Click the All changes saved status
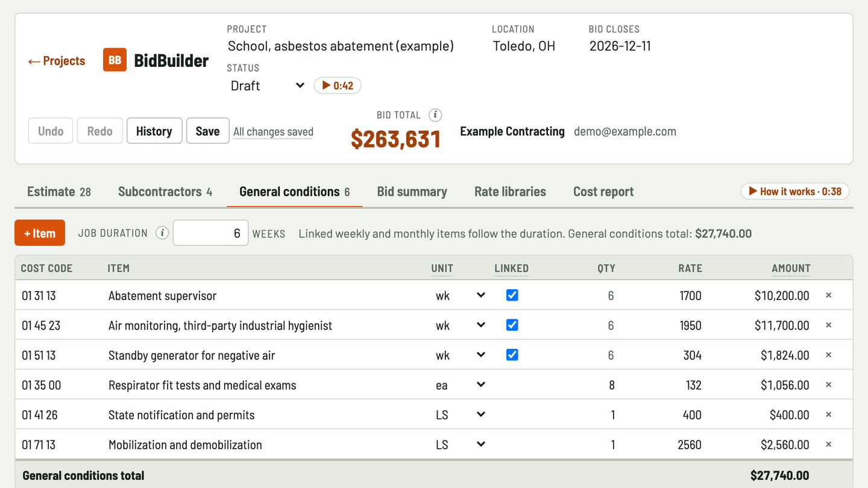This screenshot has width=868, height=488. click(x=273, y=131)
